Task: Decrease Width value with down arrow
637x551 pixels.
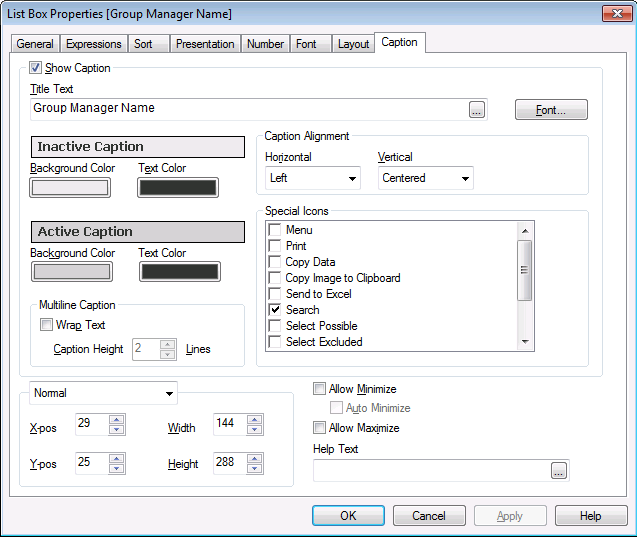Action: pyautogui.click(x=254, y=430)
